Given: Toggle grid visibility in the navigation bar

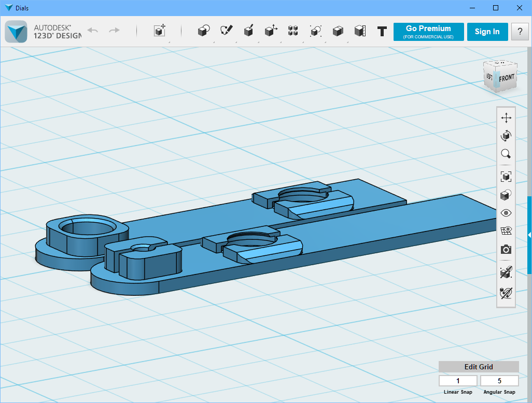Looking at the screenshot, I should 506,231.
